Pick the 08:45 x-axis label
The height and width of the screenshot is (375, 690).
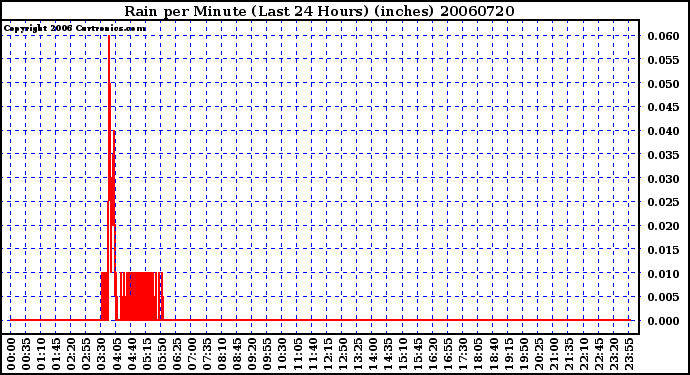237,354
